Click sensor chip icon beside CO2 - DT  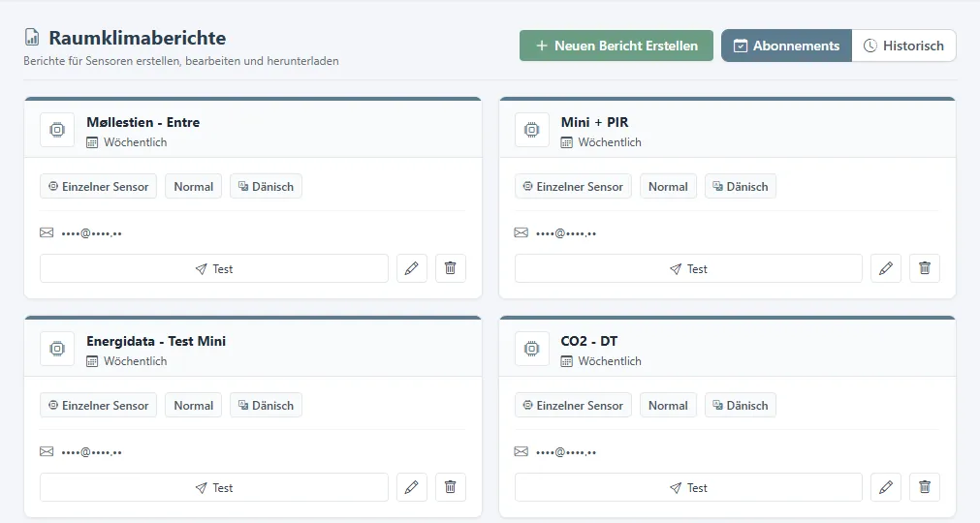point(532,349)
